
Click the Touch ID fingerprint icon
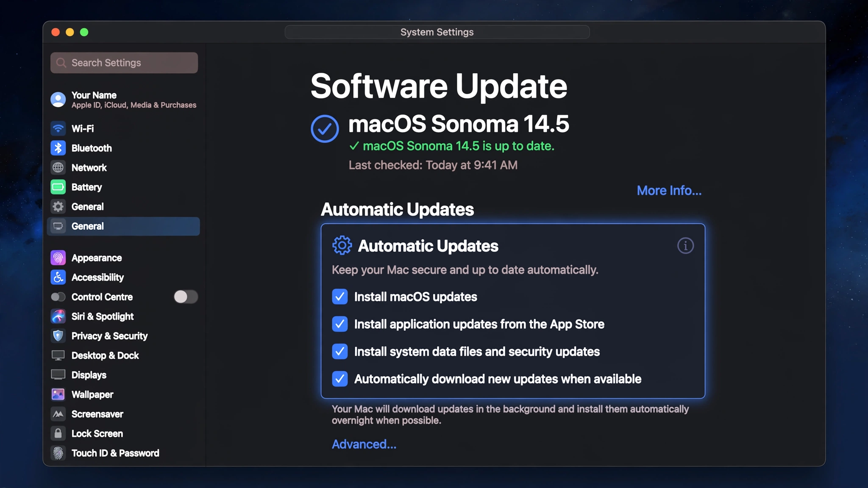(58, 453)
